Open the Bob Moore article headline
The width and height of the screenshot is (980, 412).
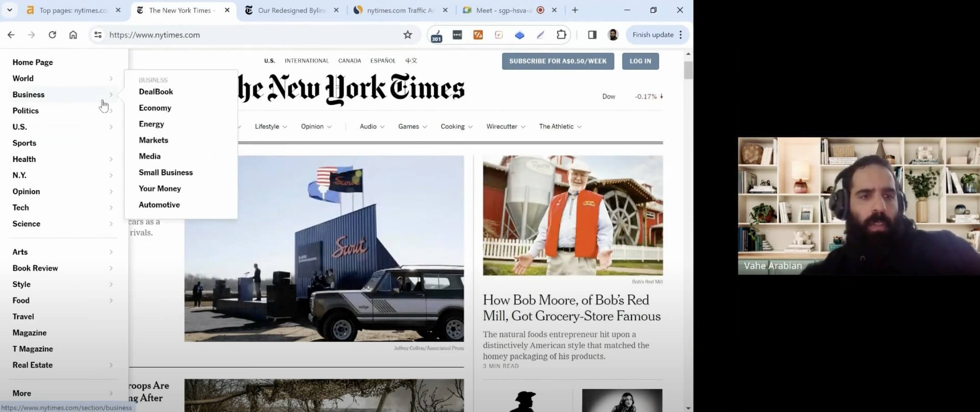click(x=571, y=308)
